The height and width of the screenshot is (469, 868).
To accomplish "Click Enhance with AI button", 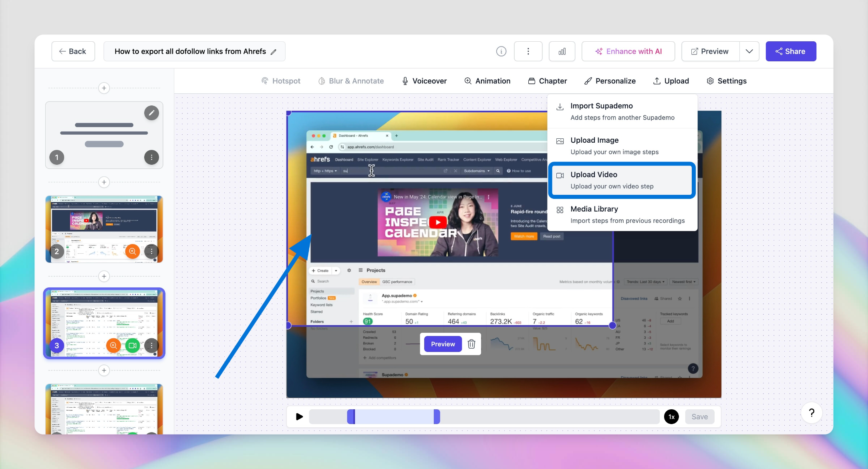I will 628,51.
